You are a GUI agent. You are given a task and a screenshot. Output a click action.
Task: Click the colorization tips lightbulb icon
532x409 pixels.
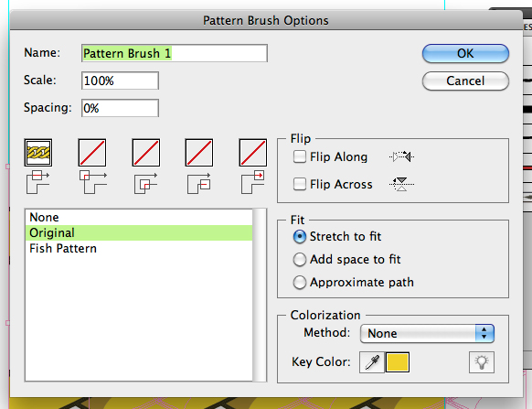[482, 362]
